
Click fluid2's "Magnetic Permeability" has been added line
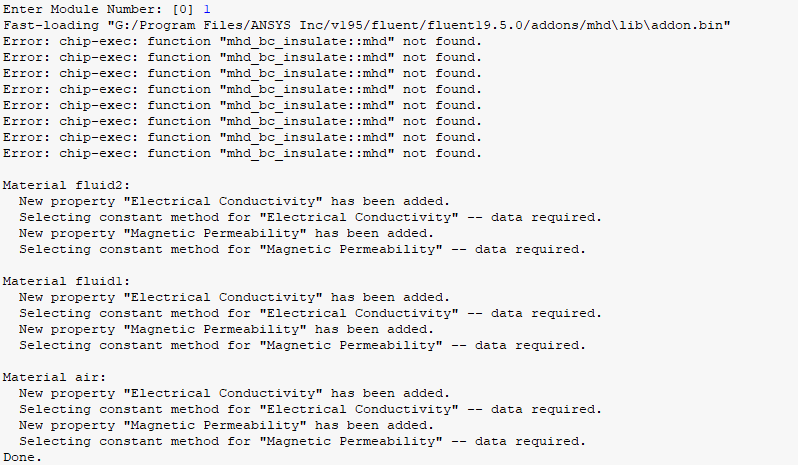coord(226,233)
